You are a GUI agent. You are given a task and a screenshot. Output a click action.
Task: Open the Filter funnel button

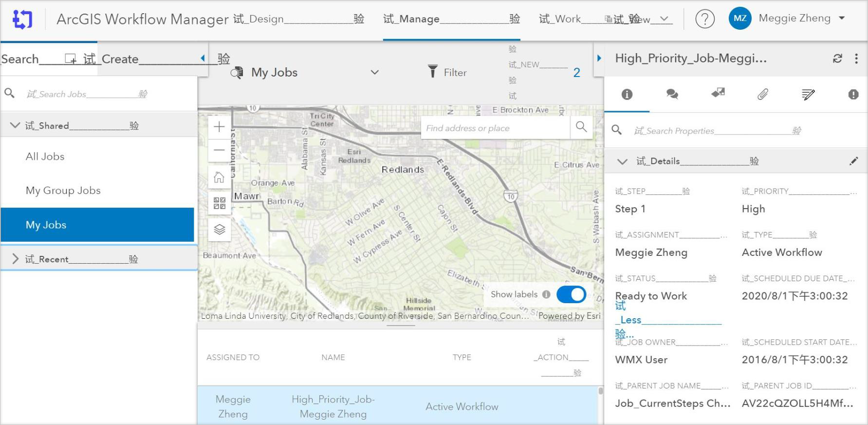[x=447, y=73]
